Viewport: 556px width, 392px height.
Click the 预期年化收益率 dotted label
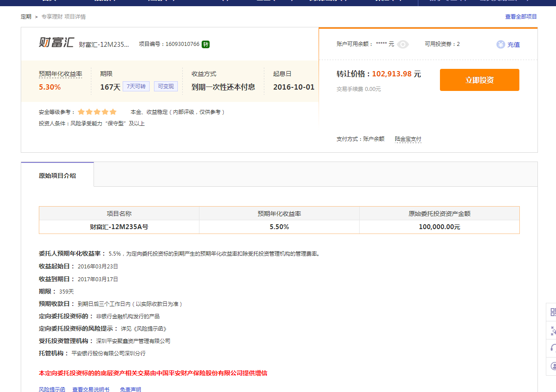tap(60, 74)
